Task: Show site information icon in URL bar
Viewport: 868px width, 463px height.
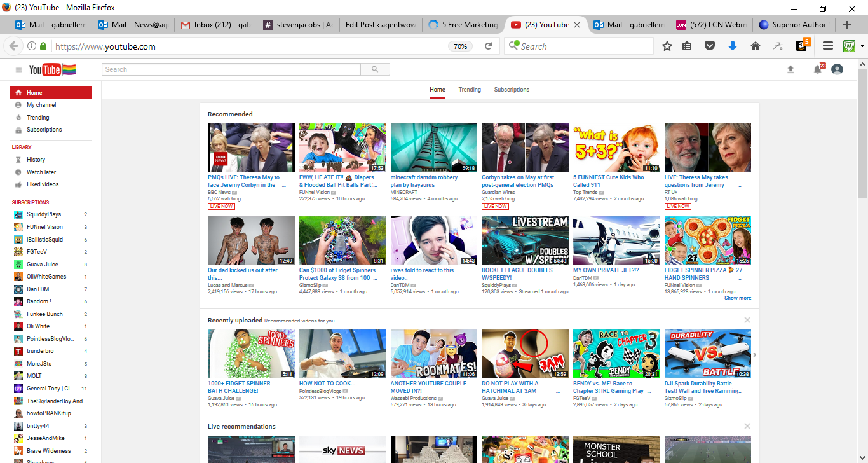Action: (x=31, y=46)
